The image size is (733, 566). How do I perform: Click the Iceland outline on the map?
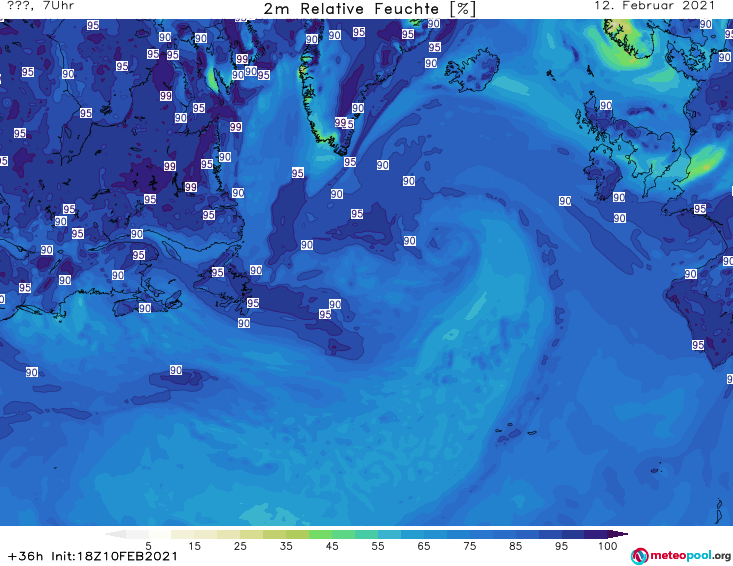click(x=472, y=71)
